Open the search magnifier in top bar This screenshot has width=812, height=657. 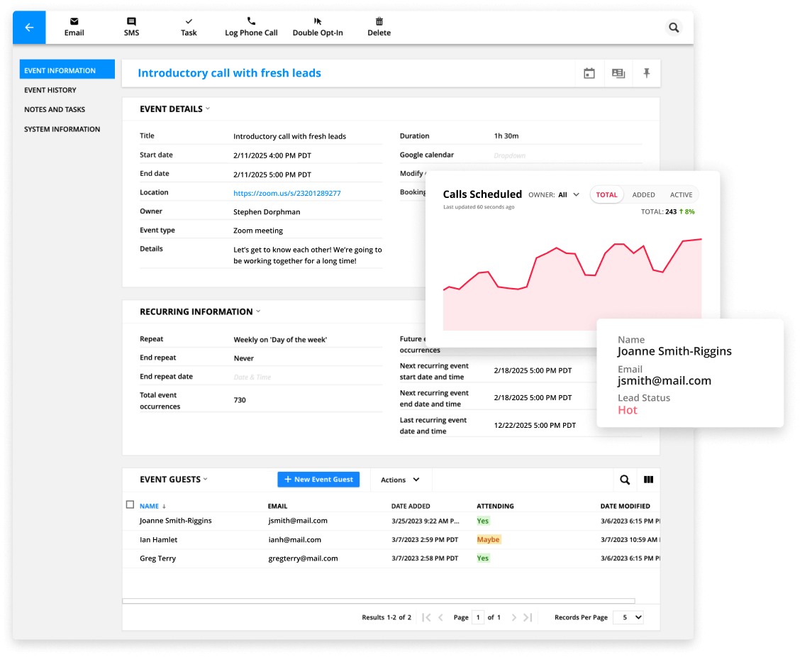674,28
